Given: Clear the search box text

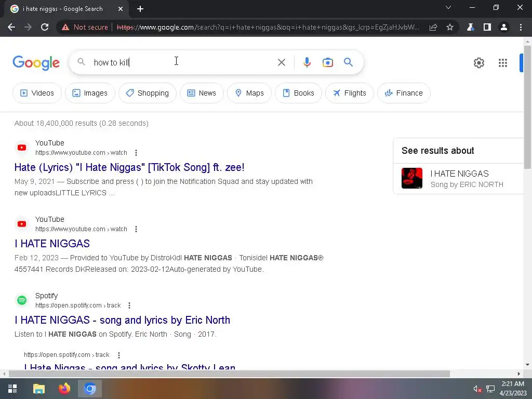Looking at the screenshot, I should (281, 62).
